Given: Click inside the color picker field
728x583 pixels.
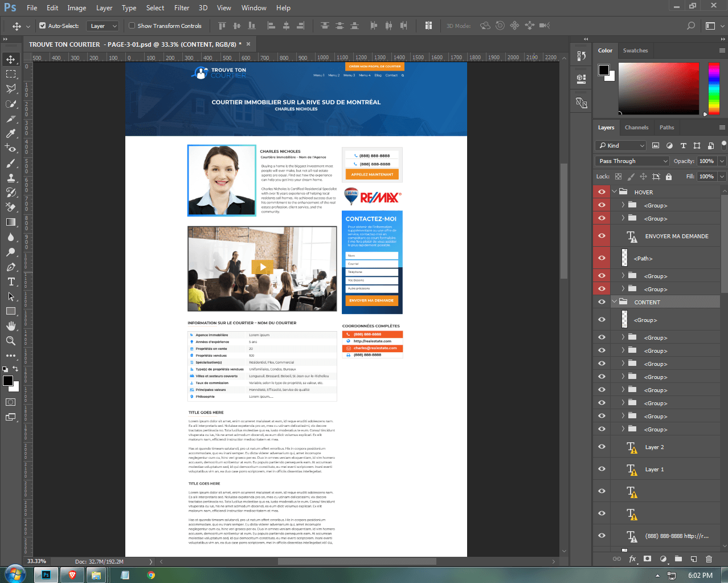Looking at the screenshot, I should coord(659,88).
